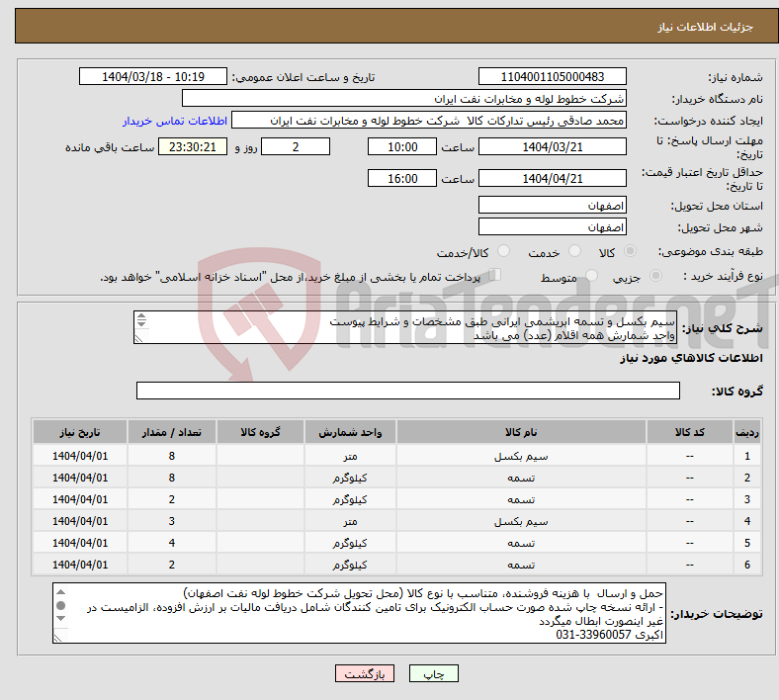779x700 pixels.
Task: Click the کیلوگرم unit in row 6
Action: click(x=350, y=565)
